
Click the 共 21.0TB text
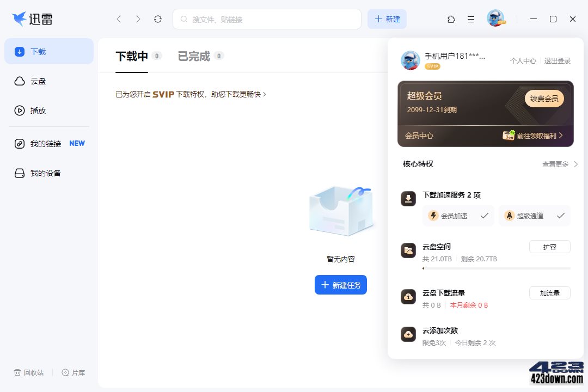pyautogui.click(x=437, y=259)
